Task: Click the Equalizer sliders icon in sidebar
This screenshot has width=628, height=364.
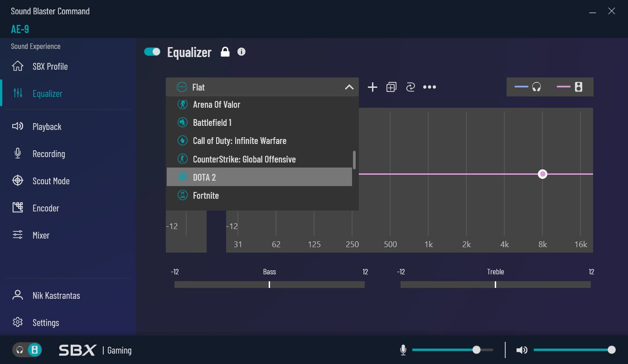Action: pos(18,93)
